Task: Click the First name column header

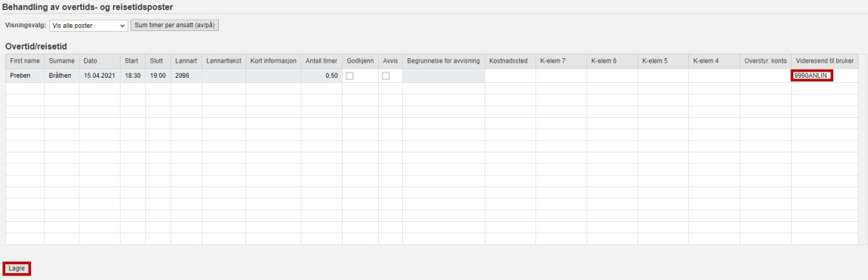Action: pyautogui.click(x=25, y=61)
